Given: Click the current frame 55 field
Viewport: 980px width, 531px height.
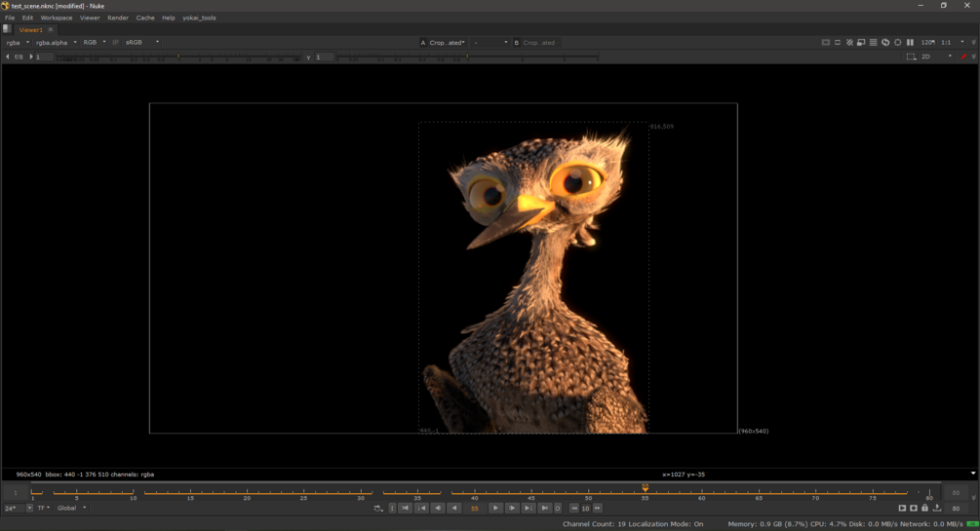Looking at the screenshot, I should click(x=474, y=508).
